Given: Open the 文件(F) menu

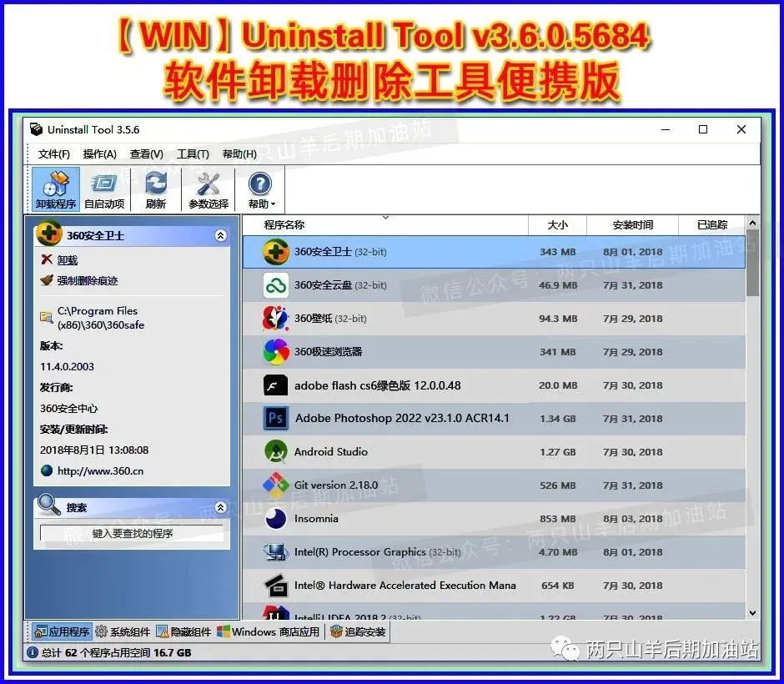Looking at the screenshot, I should pyautogui.click(x=53, y=154).
